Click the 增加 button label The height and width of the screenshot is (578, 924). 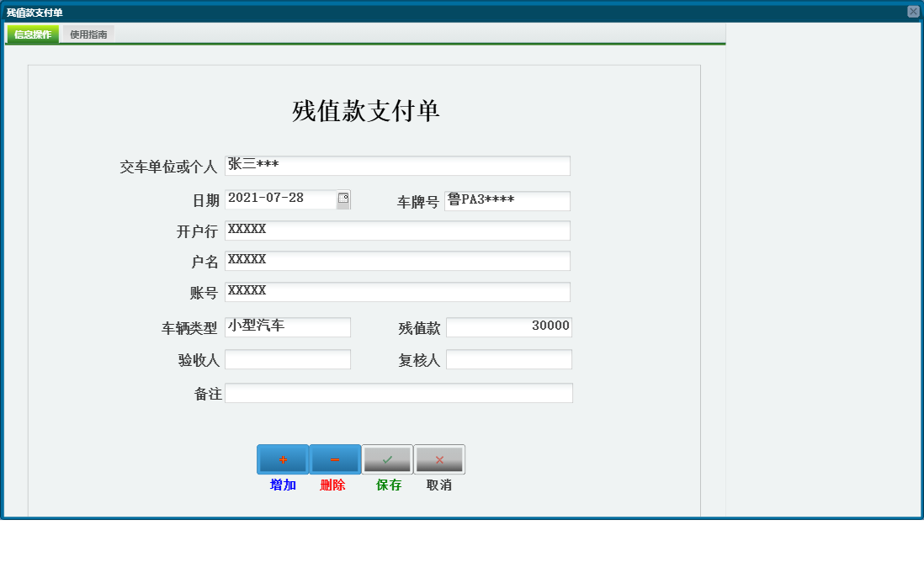(282, 485)
